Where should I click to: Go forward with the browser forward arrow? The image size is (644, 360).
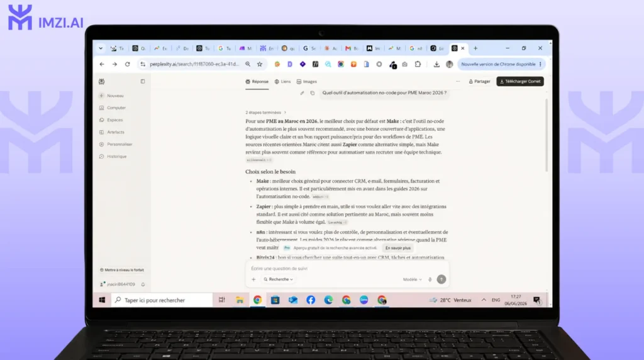point(114,64)
